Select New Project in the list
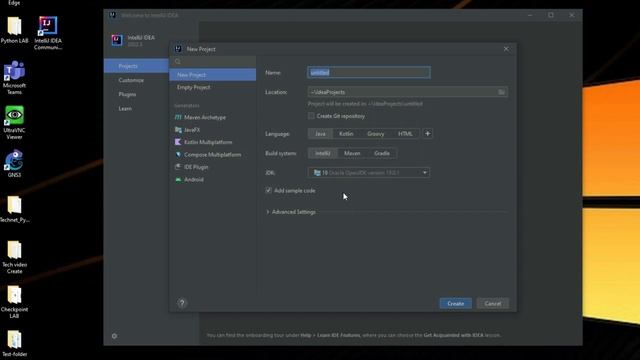640x360 pixels. tap(213, 75)
